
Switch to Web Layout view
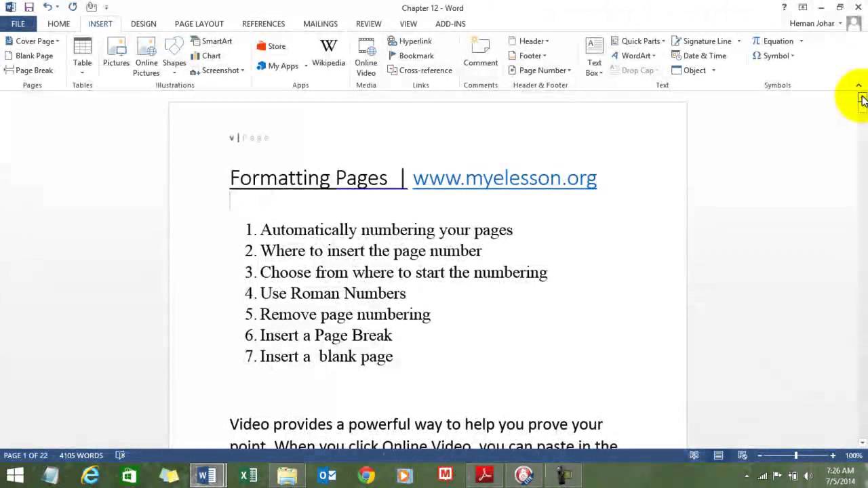(743, 455)
